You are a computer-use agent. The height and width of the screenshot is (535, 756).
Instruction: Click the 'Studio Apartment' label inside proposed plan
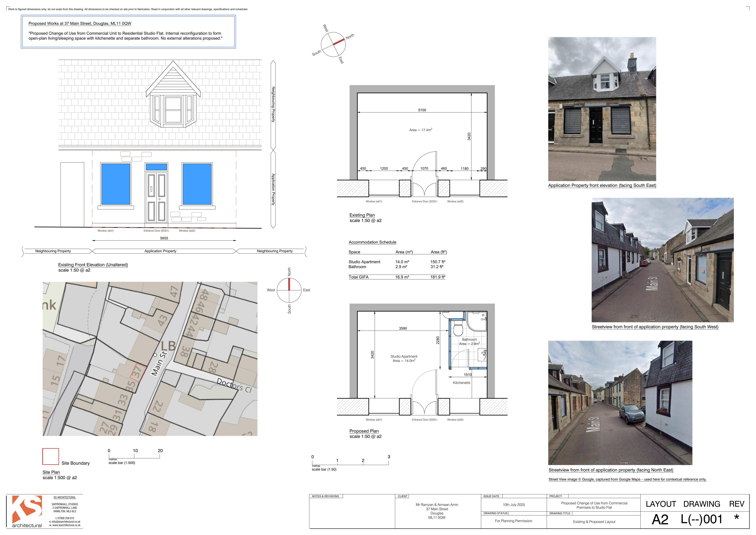(404, 356)
